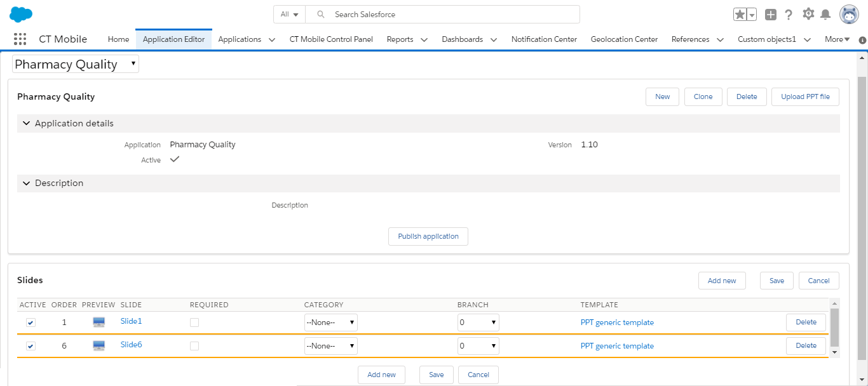Open Slide6's preview monitor icon
868x386 pixels.
click(x=98, y=345)
